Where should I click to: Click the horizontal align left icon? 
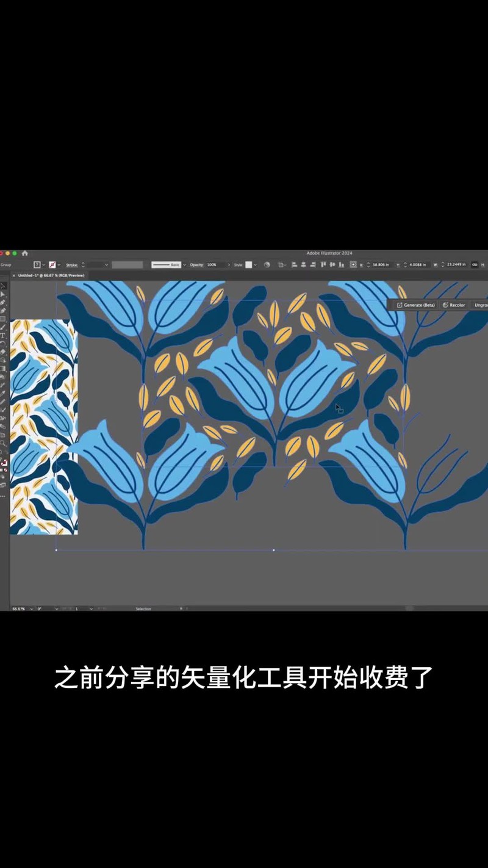(x=294, y=265)
